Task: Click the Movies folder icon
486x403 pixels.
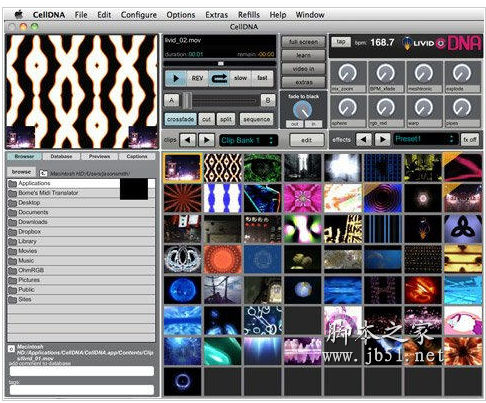Action: click(12, 251)
